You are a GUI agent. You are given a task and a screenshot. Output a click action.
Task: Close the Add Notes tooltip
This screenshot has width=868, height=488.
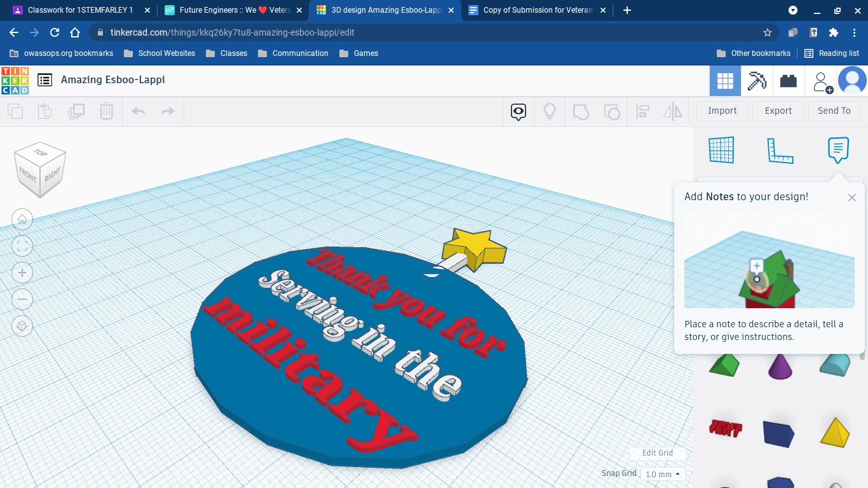(x=852, y=198)
